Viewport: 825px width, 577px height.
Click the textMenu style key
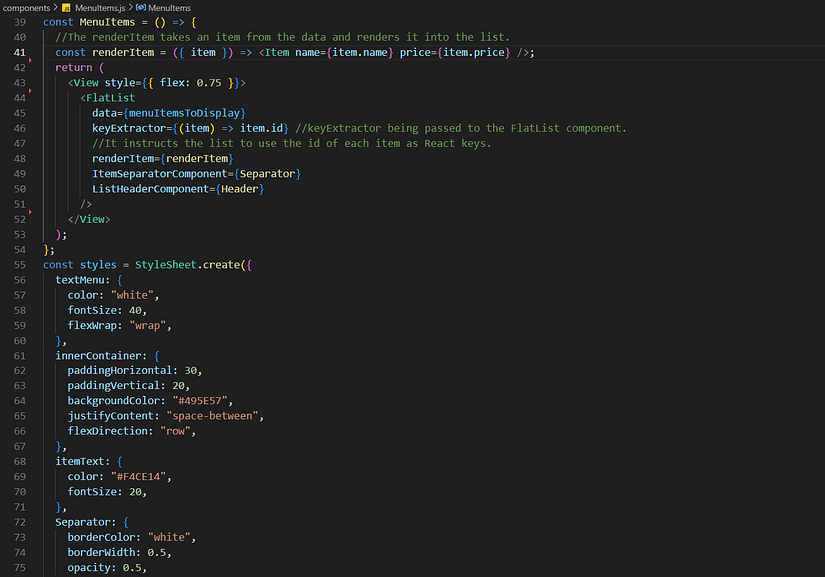click(x=80, y=280)
